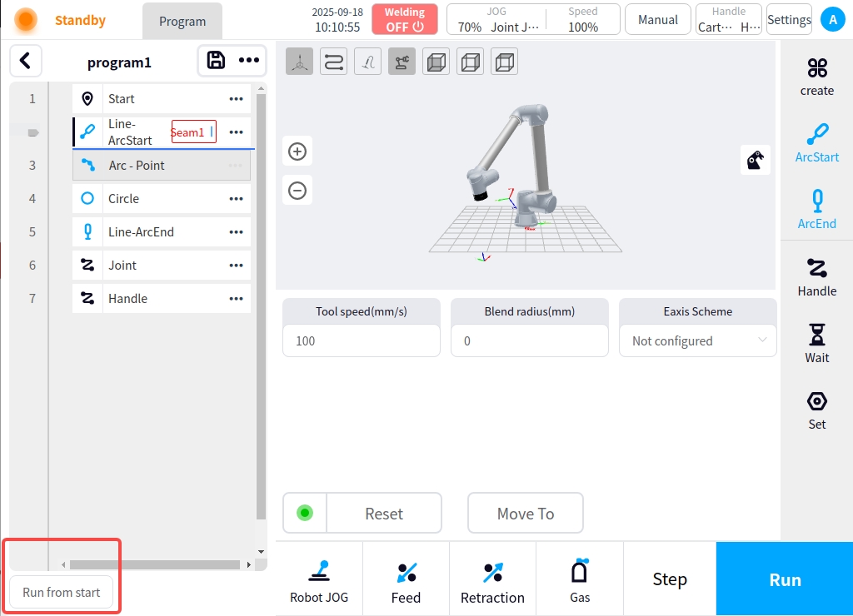Toggle coordinate axes display in 3D view

click(300, 62)
